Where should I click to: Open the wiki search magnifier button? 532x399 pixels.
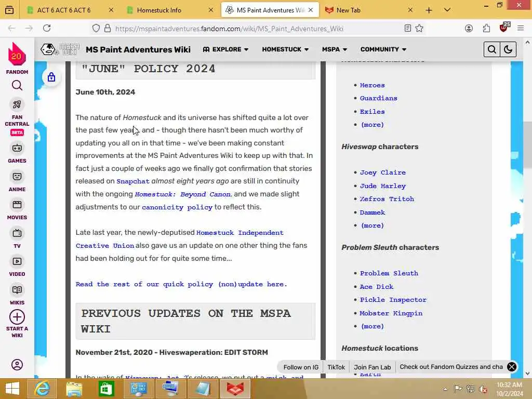pos(491,49)
